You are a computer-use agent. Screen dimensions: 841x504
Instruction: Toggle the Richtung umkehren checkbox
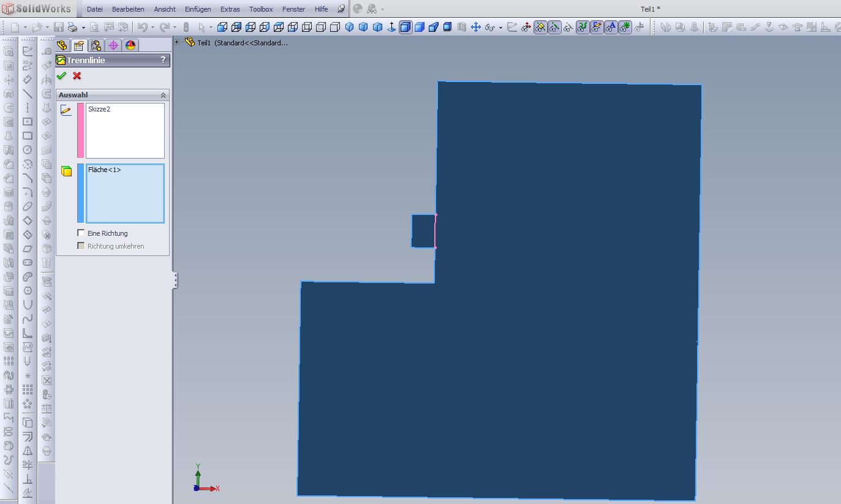(81, 246)
